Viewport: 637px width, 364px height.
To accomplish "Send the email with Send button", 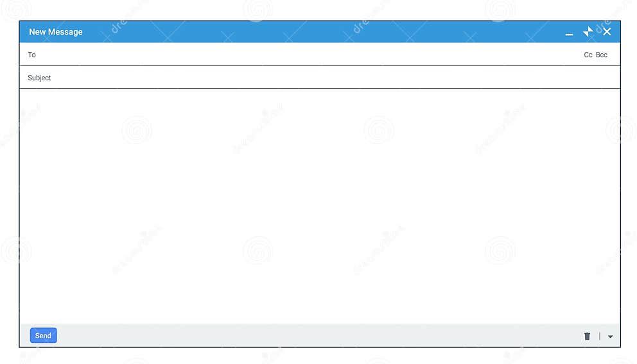I will click(43, 336).
